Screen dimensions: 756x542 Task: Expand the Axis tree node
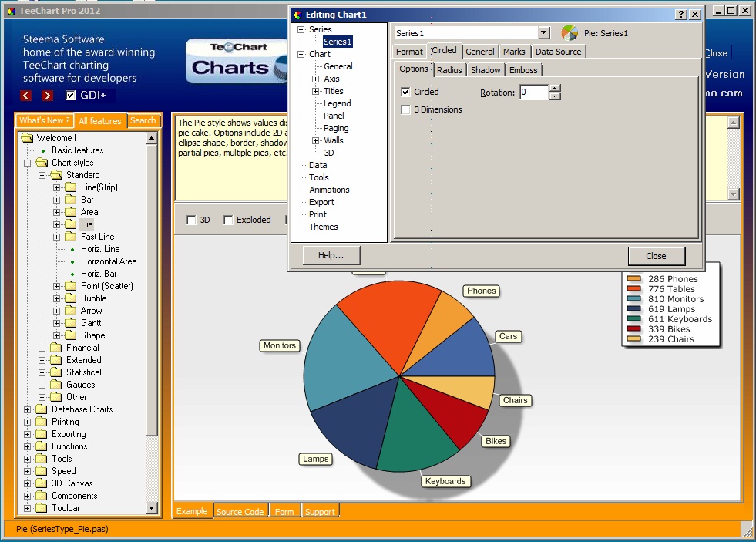click(316, 79)
